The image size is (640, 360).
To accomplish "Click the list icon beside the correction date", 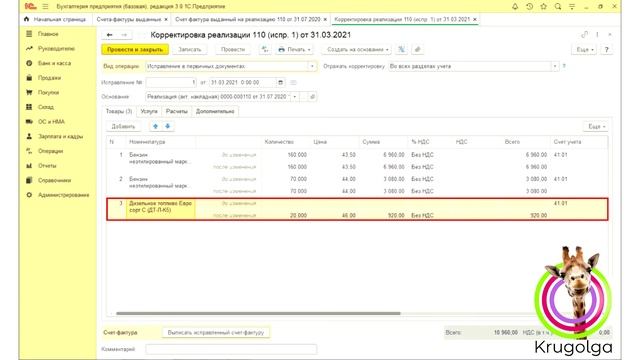I will coord(293,82).
